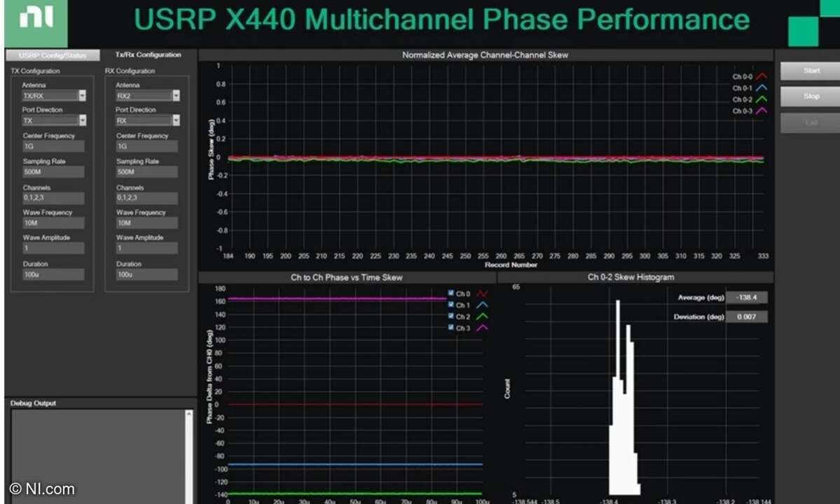Image resolution: width=840 pixels, height=504 pixels.
Task: Click the Ch 0-1 blue legend icon
Action: [762, 87]
